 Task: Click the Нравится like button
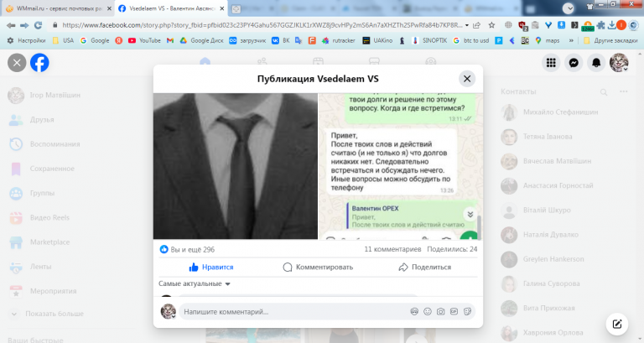pyautogui.click(x=211, y=267)
